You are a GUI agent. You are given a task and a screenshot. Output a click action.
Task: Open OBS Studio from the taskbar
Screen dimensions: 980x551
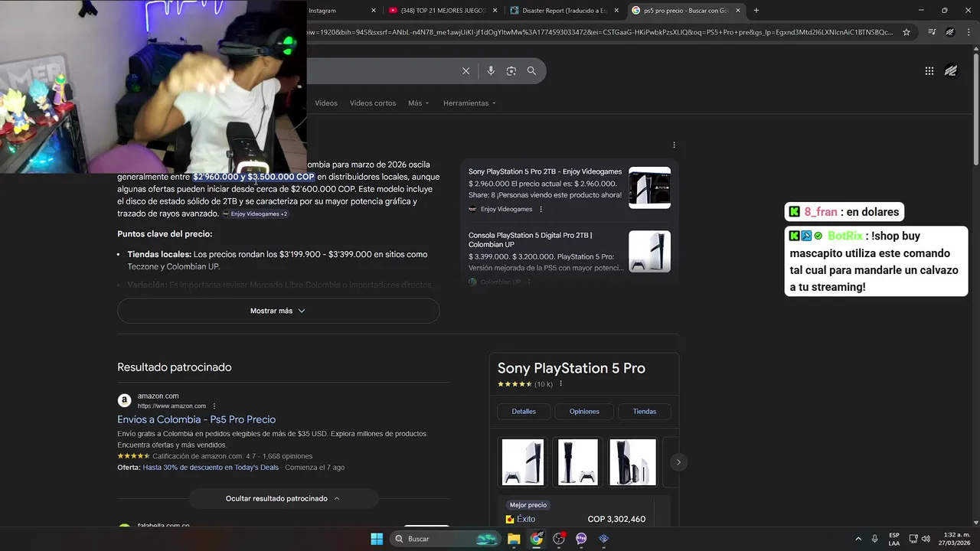559,539
